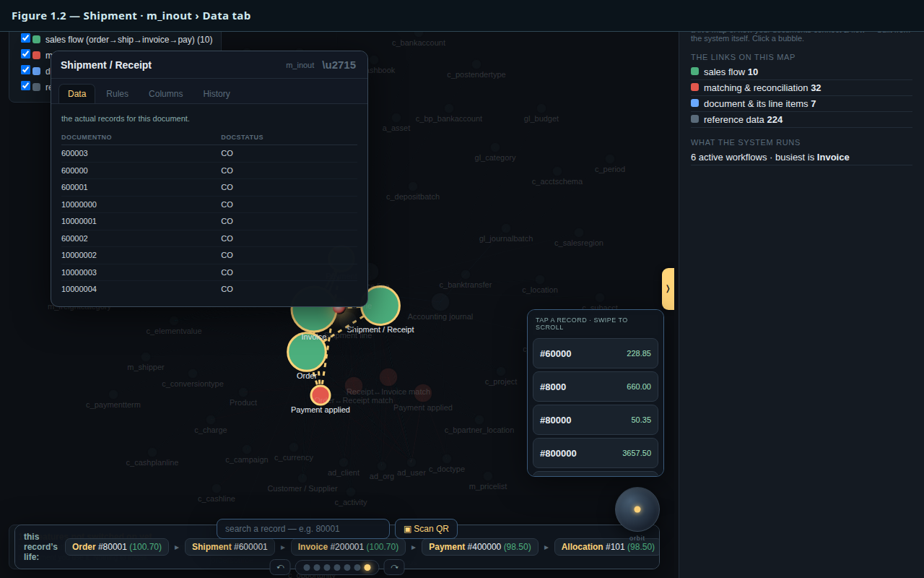Image resolution: width=924 pixels, height=578 pixels.
Task: Click the red matching & reconciliation swatch
Action: click(x=695, y=87)
